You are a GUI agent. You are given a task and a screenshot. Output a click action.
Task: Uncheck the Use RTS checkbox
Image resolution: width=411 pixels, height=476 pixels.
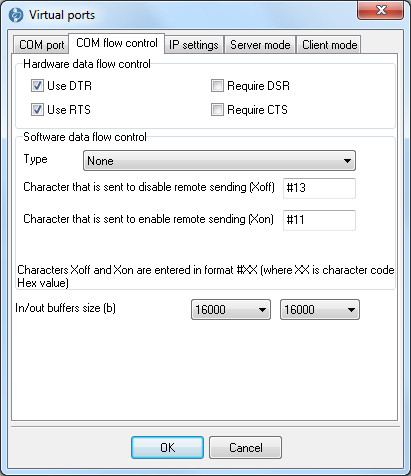(x=37, y=110)
